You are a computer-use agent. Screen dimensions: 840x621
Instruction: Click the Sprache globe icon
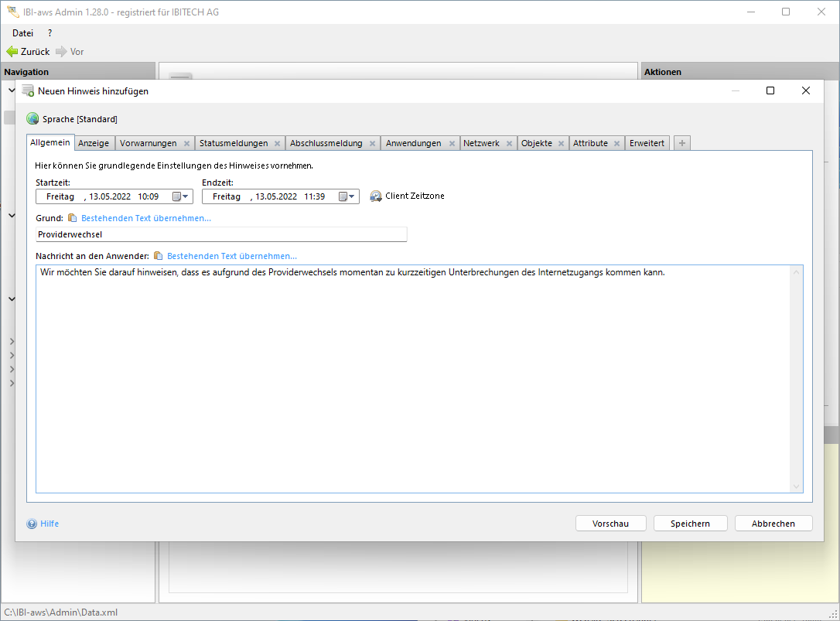coord(32,119)
